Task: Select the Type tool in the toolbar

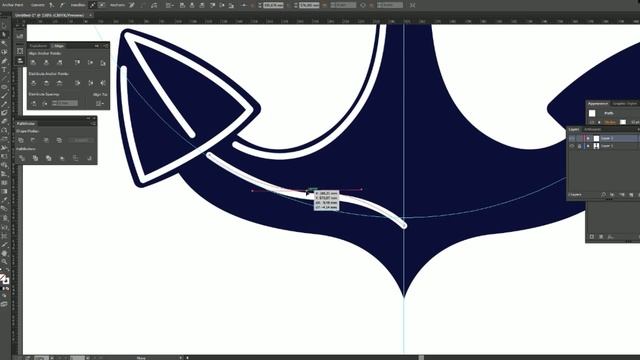Action: pyautogui.click(x=4, y=69)
